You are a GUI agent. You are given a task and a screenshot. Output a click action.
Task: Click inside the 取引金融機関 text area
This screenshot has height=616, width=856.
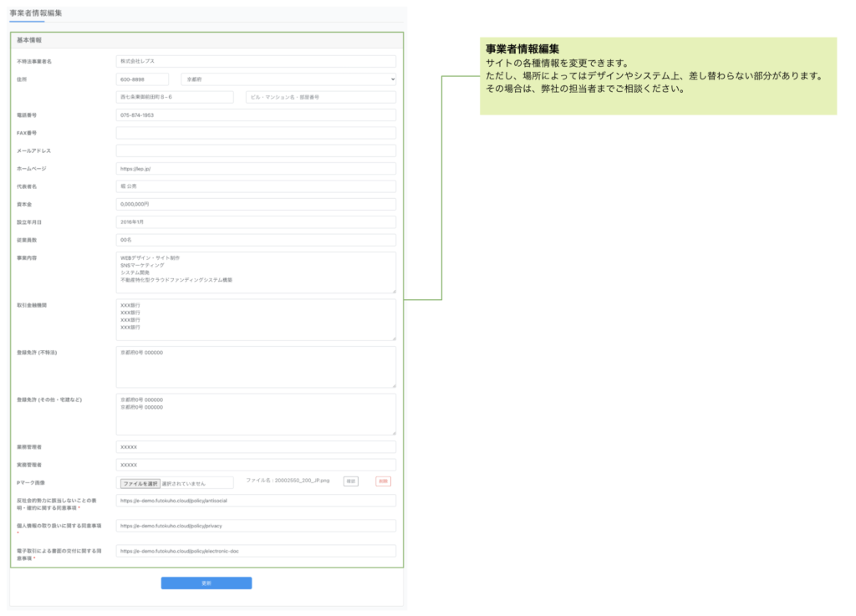coord(256,320)
